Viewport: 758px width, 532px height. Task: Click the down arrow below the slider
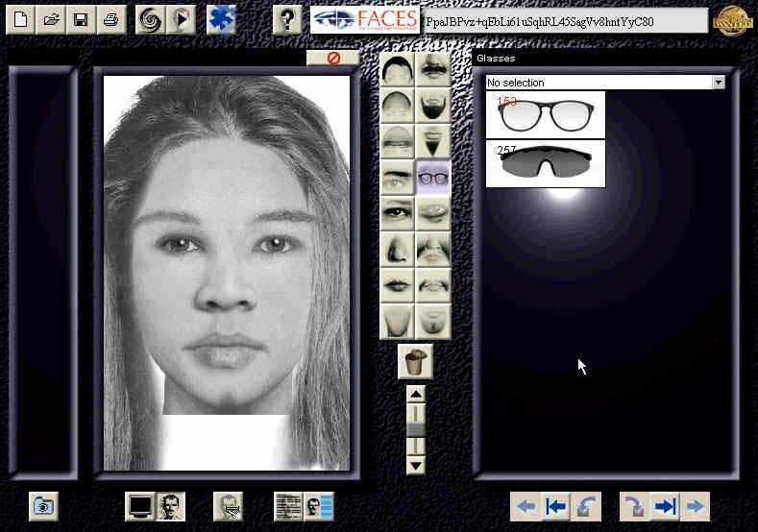pyautogui.click(x=415, y=465)
